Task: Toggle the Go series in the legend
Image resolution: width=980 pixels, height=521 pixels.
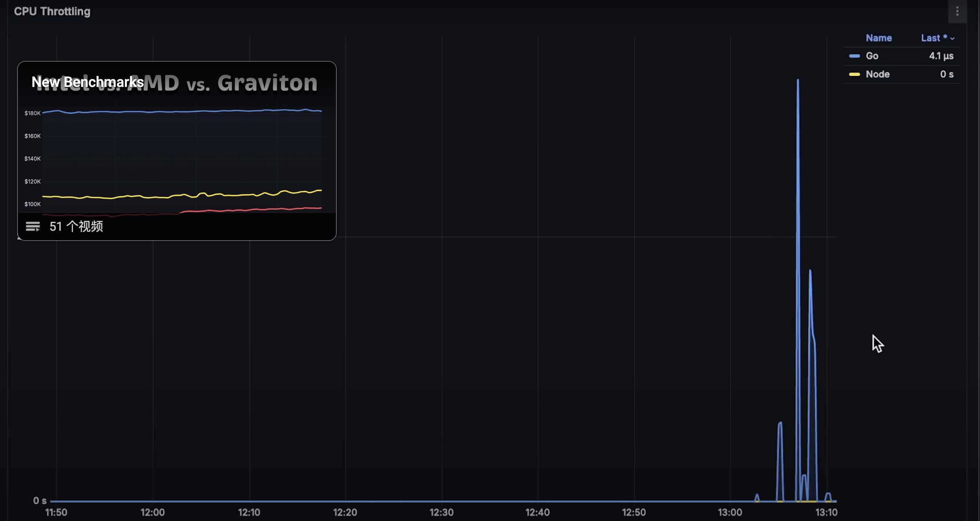Action: [872, 56]
